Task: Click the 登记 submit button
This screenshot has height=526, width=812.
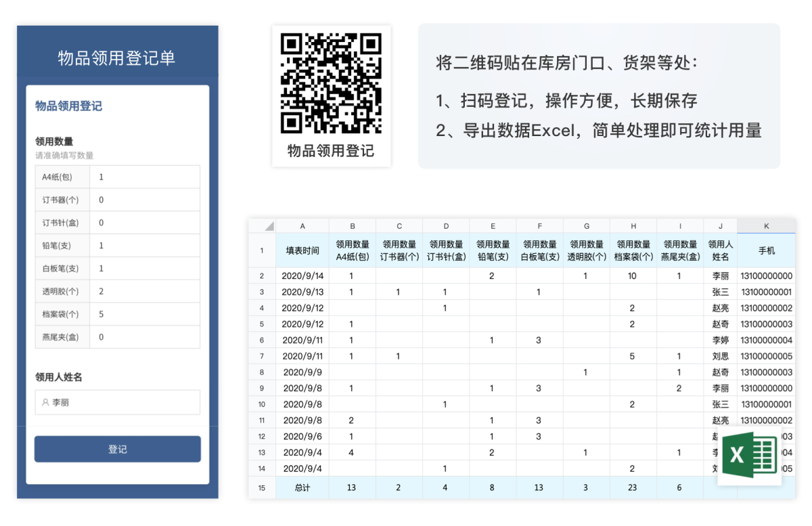Action: 118,449
